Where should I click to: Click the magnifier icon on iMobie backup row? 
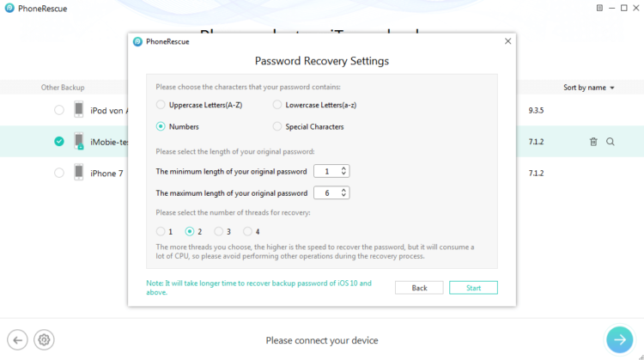[x=611, y=142]
